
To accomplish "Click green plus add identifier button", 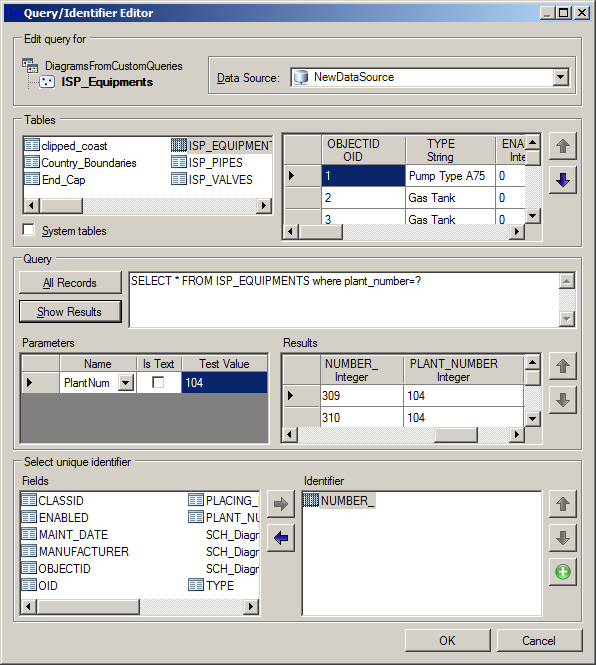I will pyautogui.click(x=562, y=572).
